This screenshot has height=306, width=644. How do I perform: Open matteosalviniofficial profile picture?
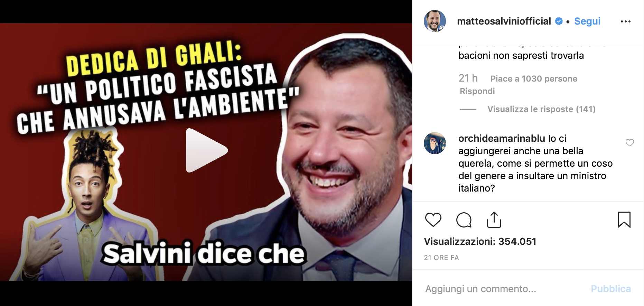point(435,21)
